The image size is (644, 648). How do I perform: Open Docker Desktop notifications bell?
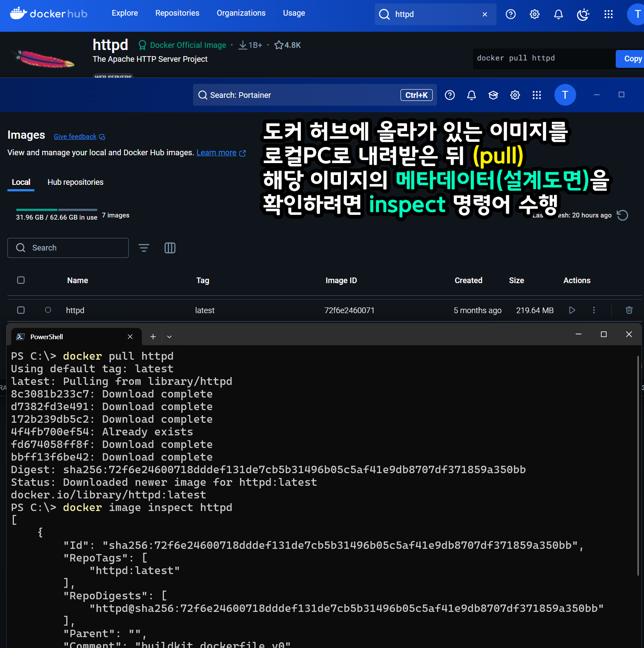coord(472,95)
